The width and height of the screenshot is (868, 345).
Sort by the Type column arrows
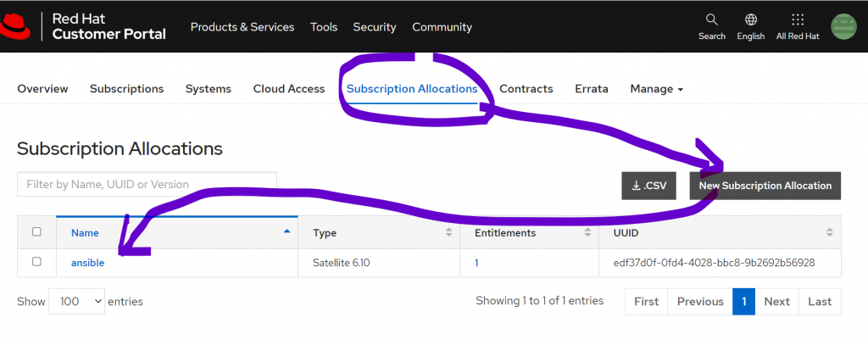(448, 232)
